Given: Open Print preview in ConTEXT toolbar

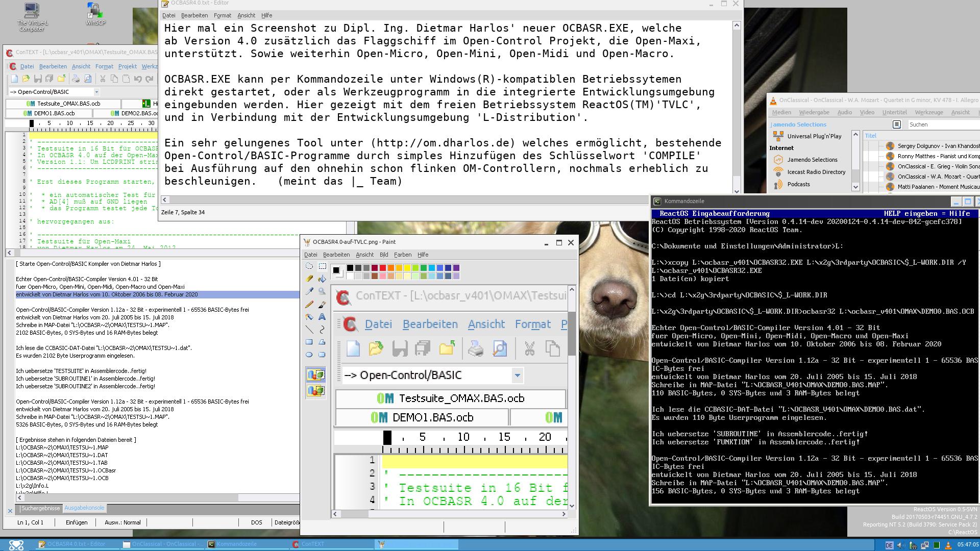Looking at the screenshot, I should [88, 79].
